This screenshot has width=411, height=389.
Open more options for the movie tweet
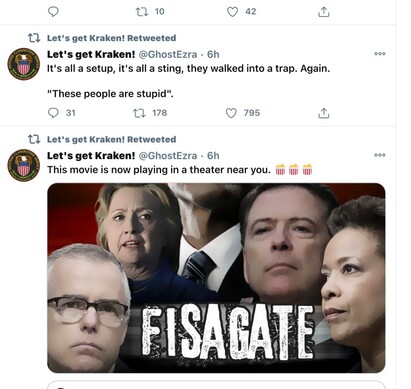coord(380,155)
